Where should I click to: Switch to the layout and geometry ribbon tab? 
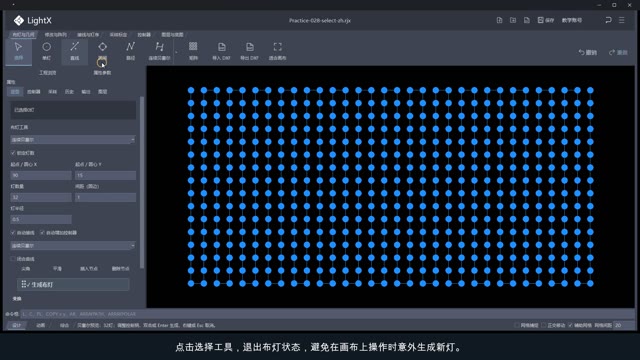coord(23,35)
